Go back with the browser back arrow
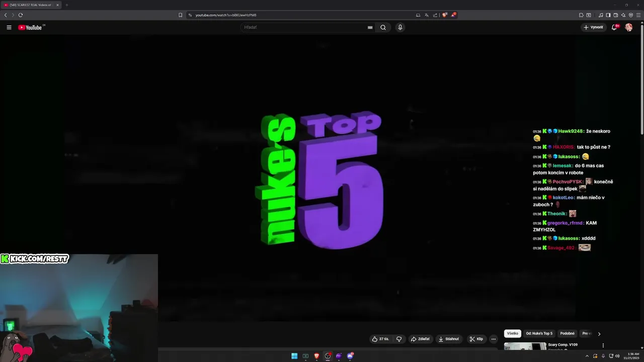644x362 pixels. coord(6,15)
